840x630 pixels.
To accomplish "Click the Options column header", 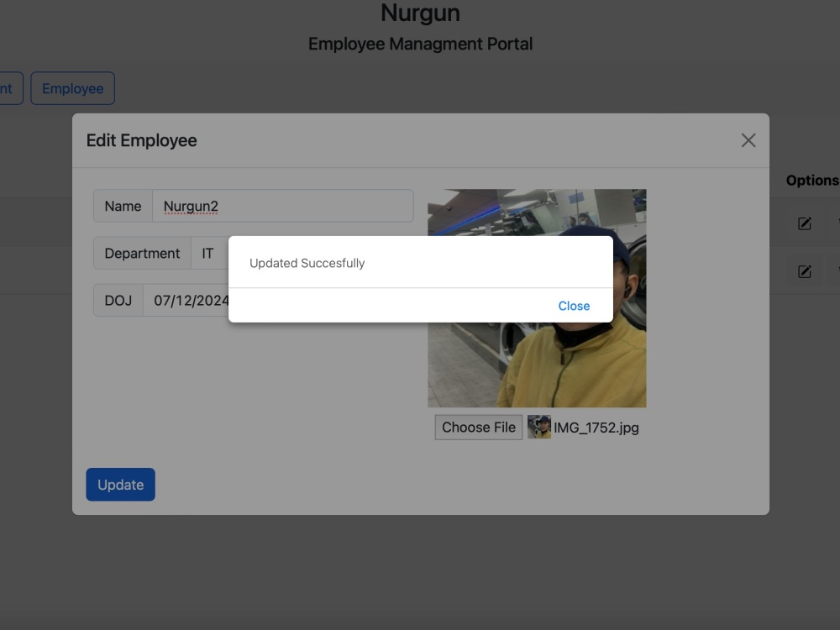I will point(812,181).
